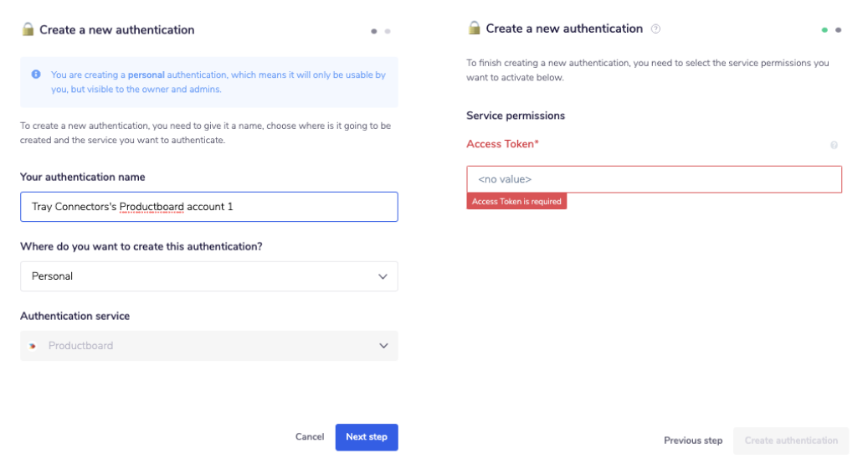The width and height of the screenshot is (868, 474).
Task: Expand the Productboard authentication service dropdown
Action: (x=208, y=346)
